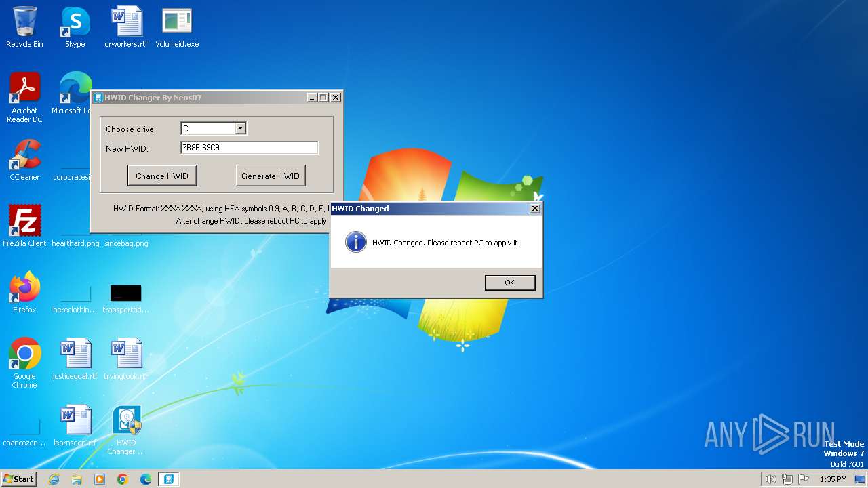
Task: Open Acrobat Reader DC shortcut
Action: point(24,98)
